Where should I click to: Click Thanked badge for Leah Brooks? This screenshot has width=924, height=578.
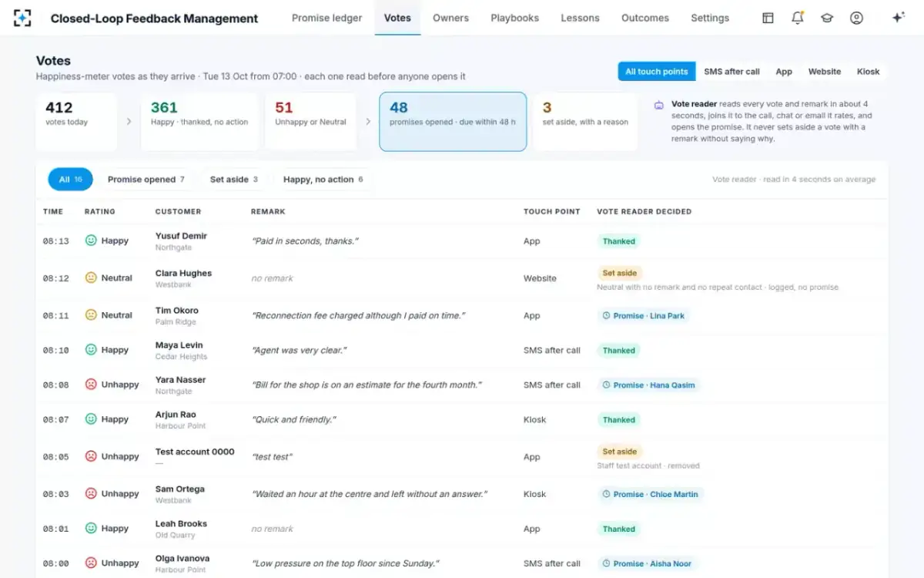619,529
